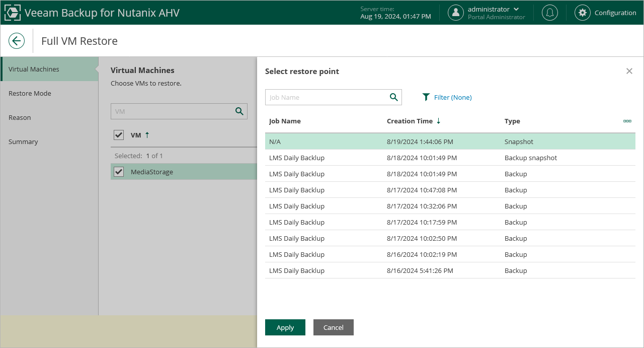Click the Veeam product logo icon
644x348 pixels.
pos(13,13)
